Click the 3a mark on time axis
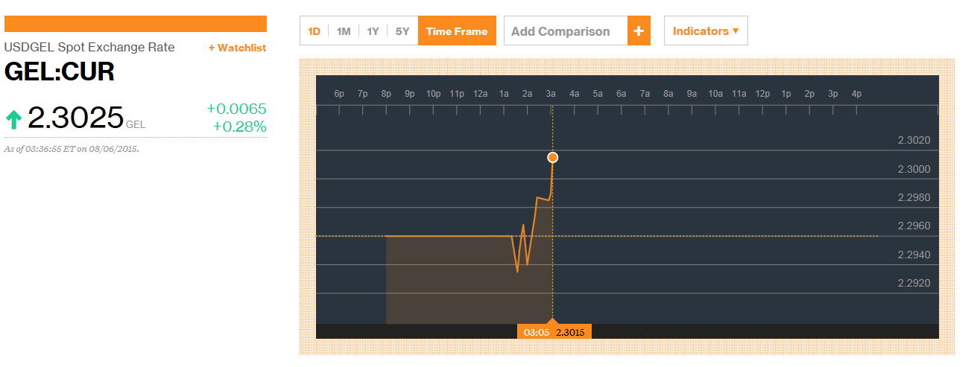Screen dimensions: 980x367 click(x=551, y=94)
